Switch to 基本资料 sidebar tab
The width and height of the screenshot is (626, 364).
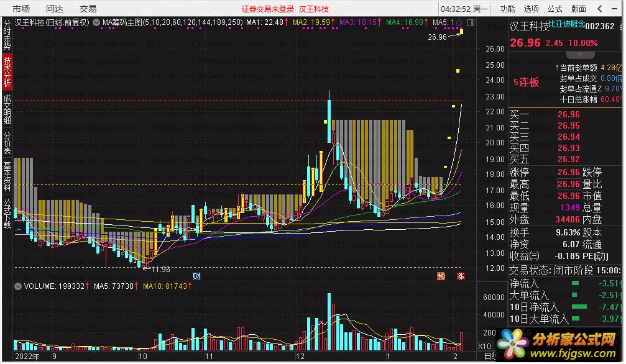coord(7,176)
